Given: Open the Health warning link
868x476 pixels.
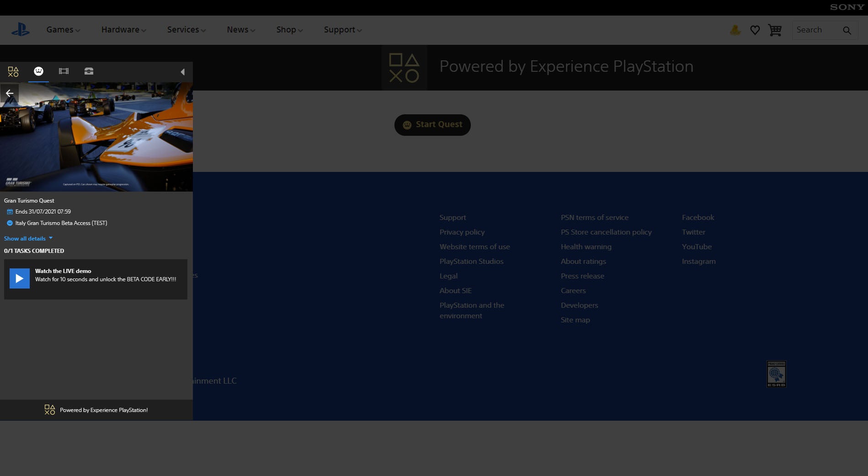Looking at the screenshot, I should click(x=586, y=247).
